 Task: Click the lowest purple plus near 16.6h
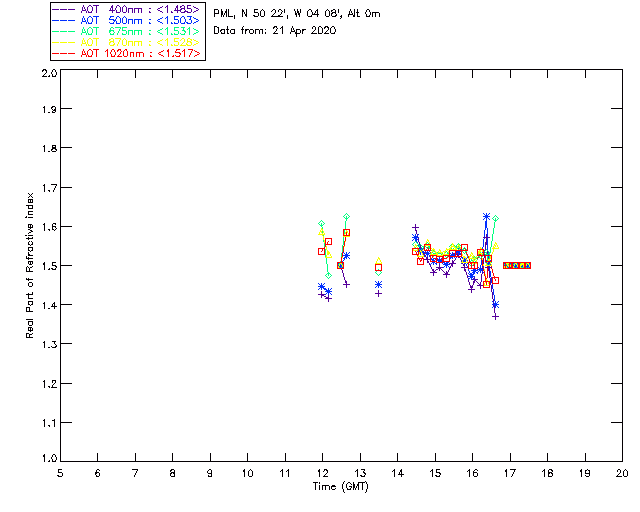tap(496, 316)
